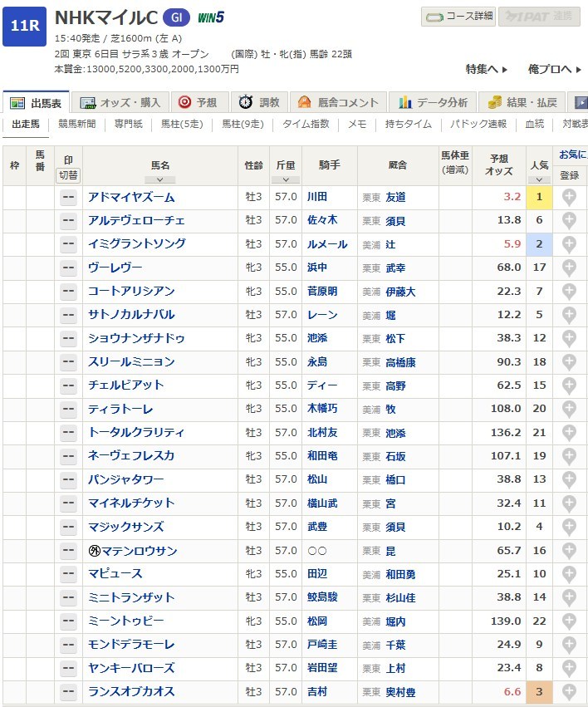
Task: Add ティラトーレ to favorites with plus icon
Action: tap(569, 409)
